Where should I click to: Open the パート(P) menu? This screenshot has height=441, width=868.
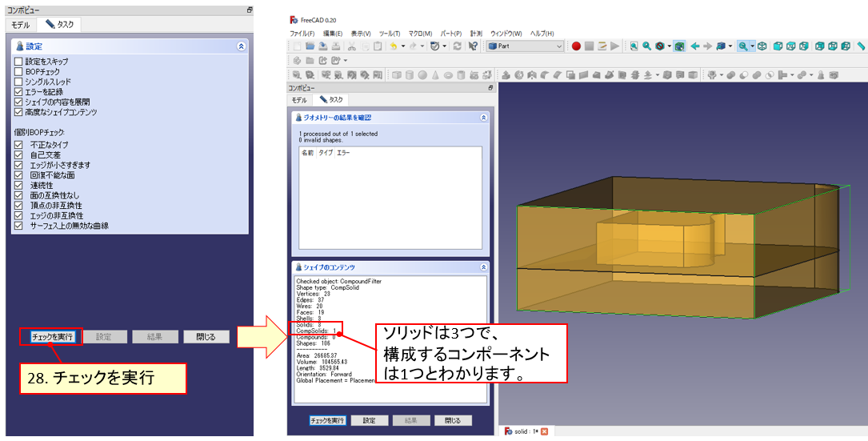[x=451, y=34]
